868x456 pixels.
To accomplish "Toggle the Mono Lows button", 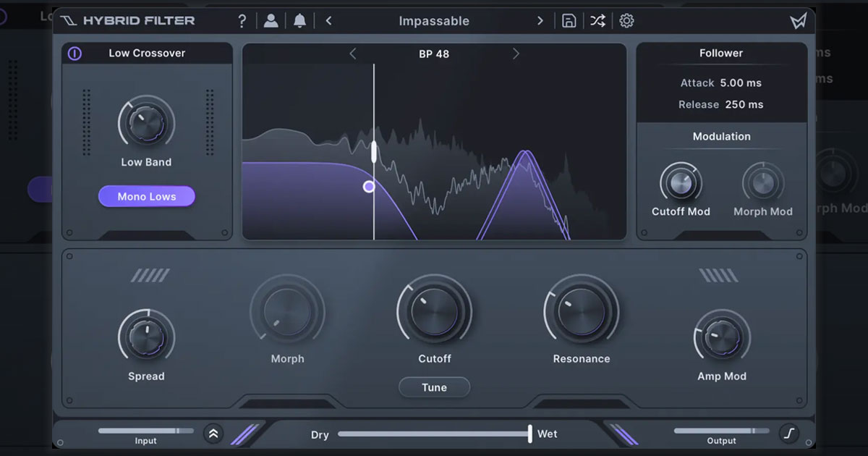I will [147, 196].
